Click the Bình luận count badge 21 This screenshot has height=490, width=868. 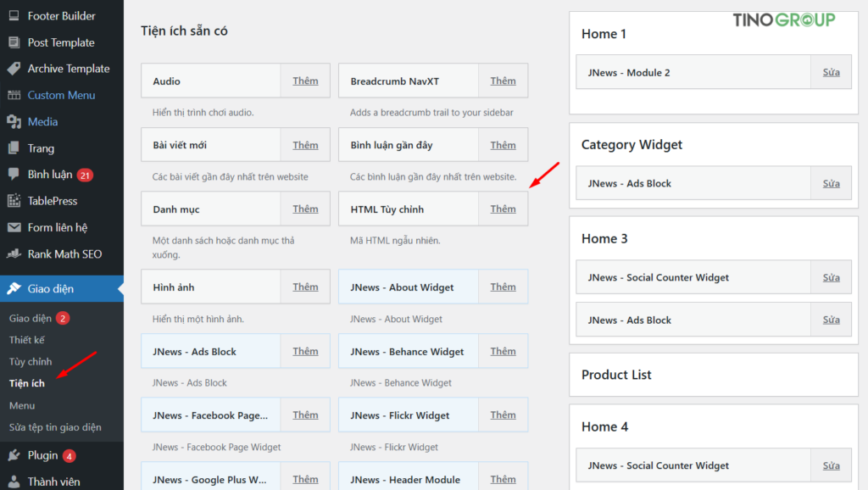[85, 175]
